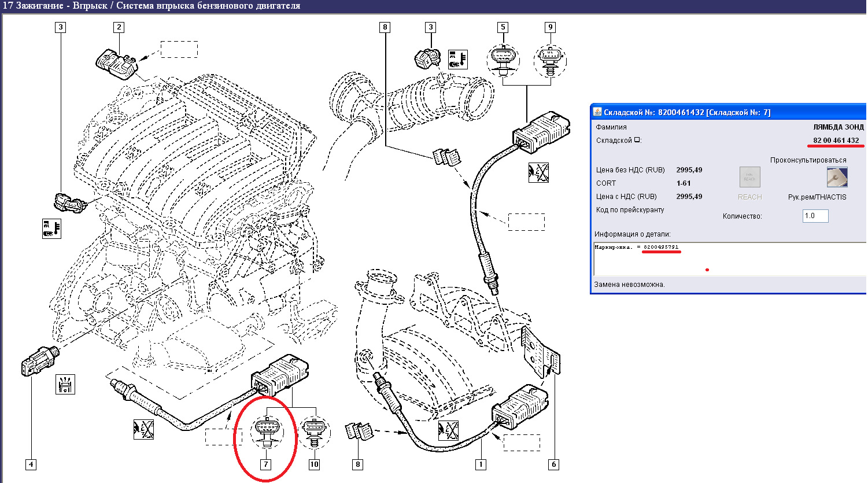Image resolution: width=868 pixels, height=483 pixels.
Task: Open the Проконсультироваться repair manual icon
Action: point(837,177)
